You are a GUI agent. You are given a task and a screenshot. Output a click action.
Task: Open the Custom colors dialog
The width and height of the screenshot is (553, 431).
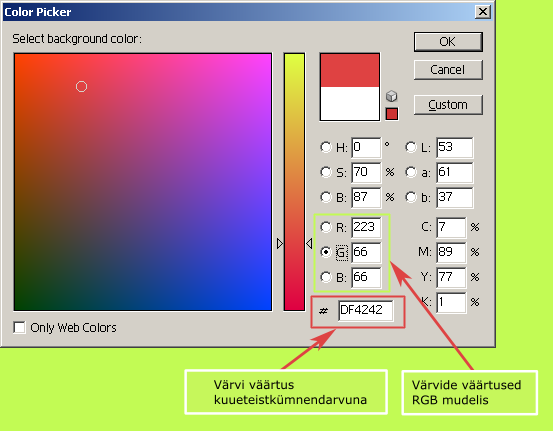coord(448,104)
